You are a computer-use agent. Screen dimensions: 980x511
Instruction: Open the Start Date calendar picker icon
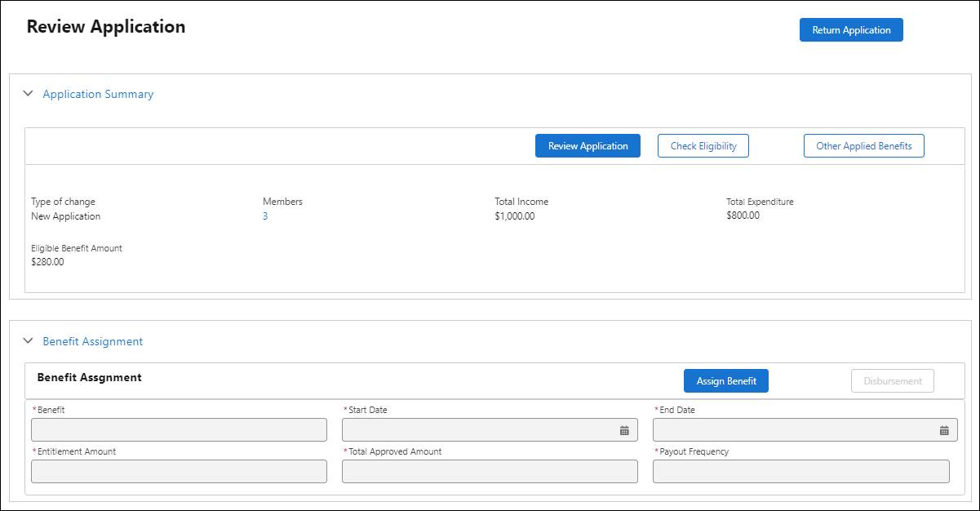coord(624,430)
